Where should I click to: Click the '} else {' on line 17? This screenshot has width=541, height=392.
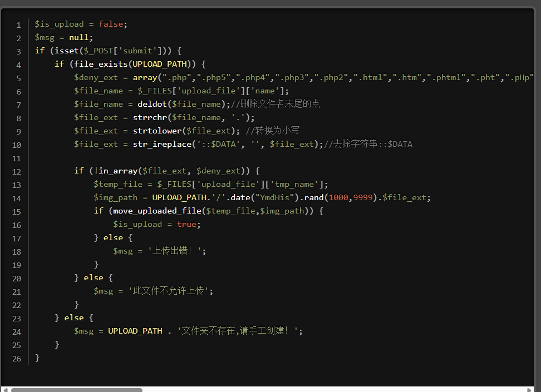coord(113,237)
